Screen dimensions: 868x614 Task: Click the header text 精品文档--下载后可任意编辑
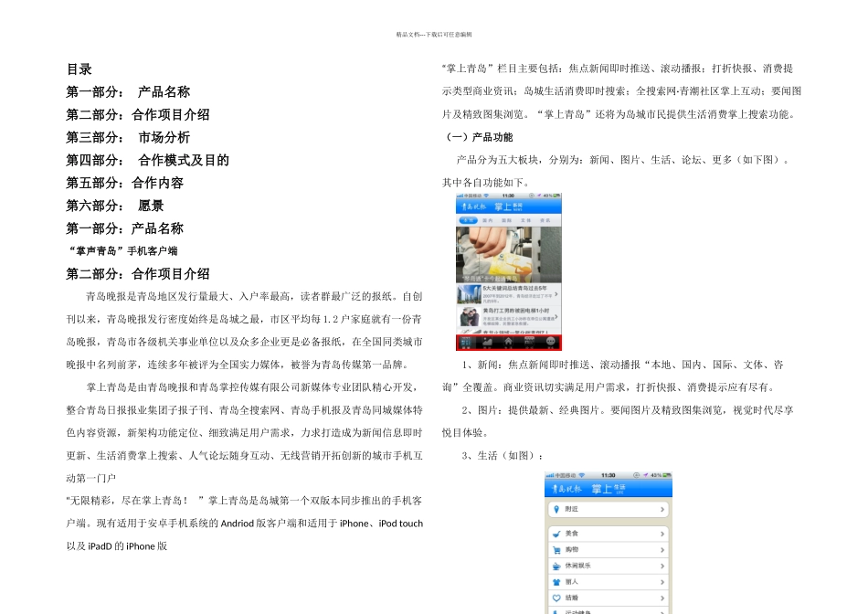(434, 35)
